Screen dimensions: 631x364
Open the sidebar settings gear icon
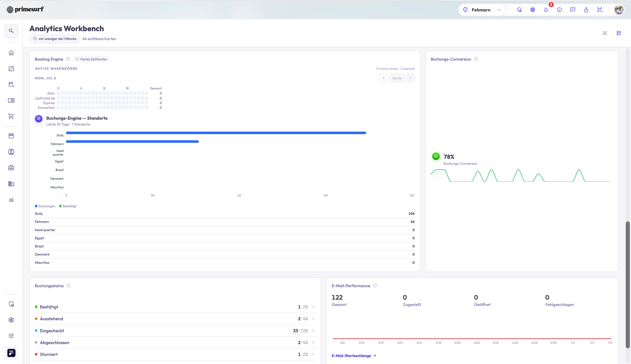point(11,320)
